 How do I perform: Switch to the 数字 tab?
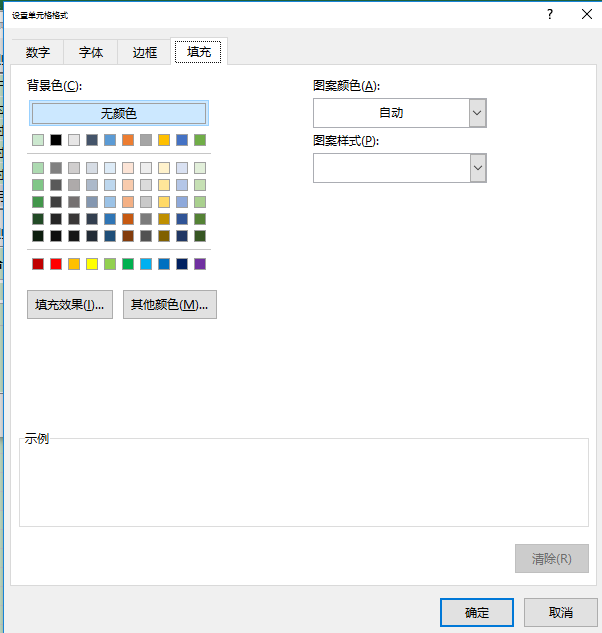[38, 52]
